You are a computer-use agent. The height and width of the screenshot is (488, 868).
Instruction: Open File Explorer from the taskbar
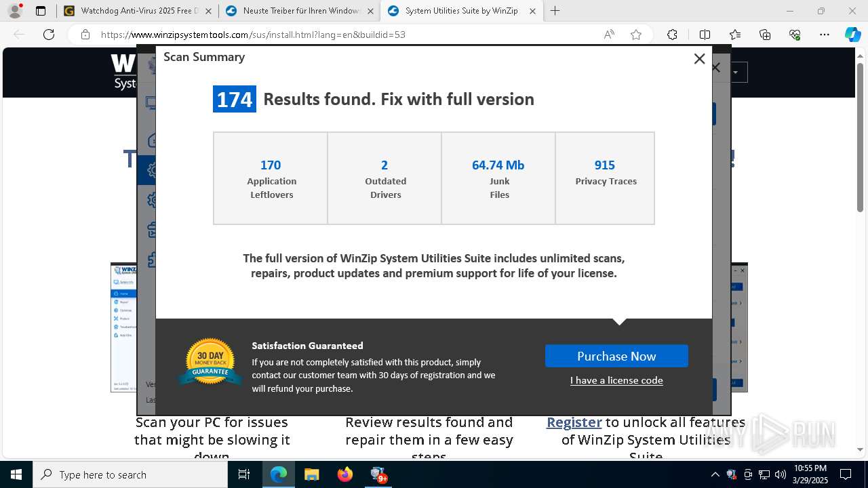311,474
